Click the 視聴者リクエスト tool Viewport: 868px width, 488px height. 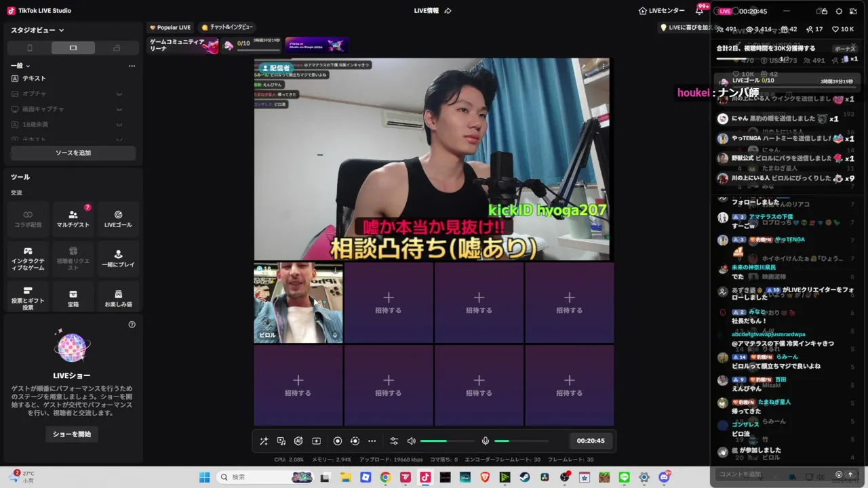point(73,258)
